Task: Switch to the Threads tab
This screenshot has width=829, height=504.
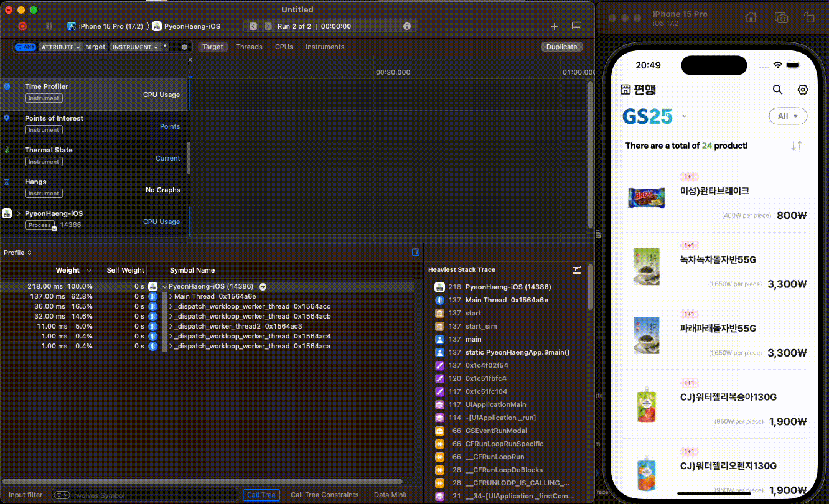Action: tap(249, 47)
